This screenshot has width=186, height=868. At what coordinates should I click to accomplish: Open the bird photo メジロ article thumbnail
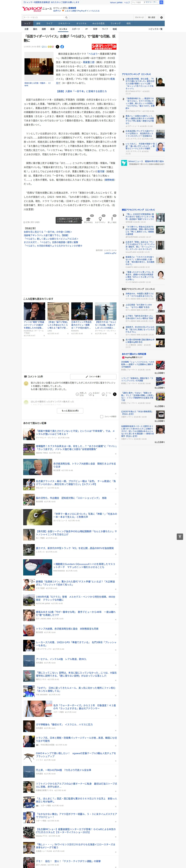point(38,517)
